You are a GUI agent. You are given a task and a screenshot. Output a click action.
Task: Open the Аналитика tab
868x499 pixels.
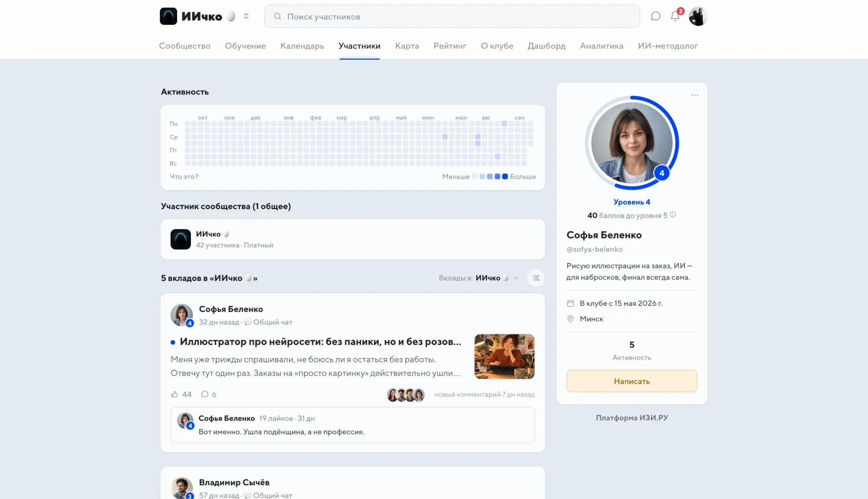(602, 46)
